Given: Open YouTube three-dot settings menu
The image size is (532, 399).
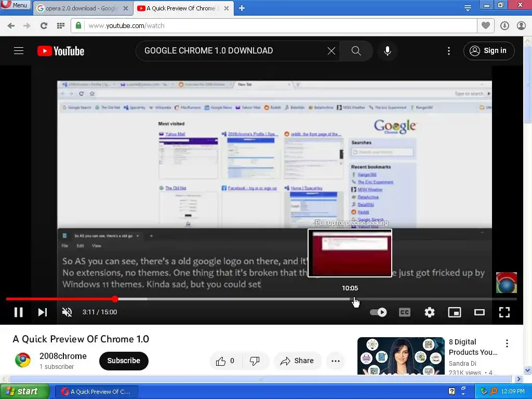Looking at the screenshot, I should point(449,51).
